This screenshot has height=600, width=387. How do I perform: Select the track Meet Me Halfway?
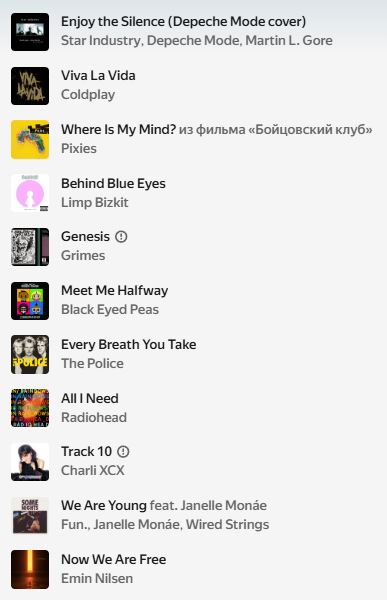(x=114, y=291)
